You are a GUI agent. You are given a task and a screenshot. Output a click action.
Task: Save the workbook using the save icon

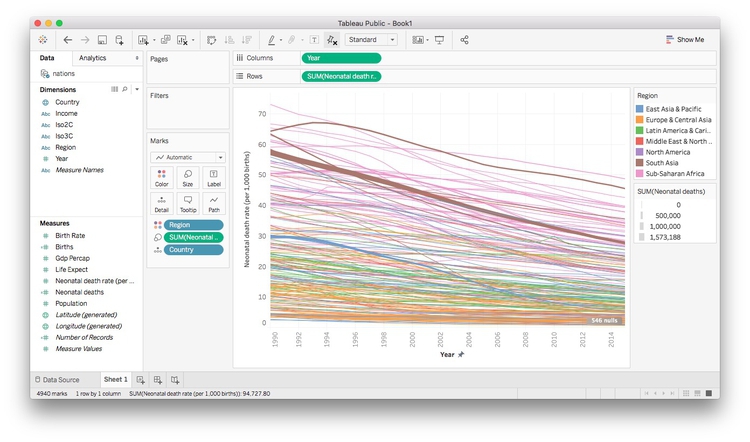coord(102,40)
